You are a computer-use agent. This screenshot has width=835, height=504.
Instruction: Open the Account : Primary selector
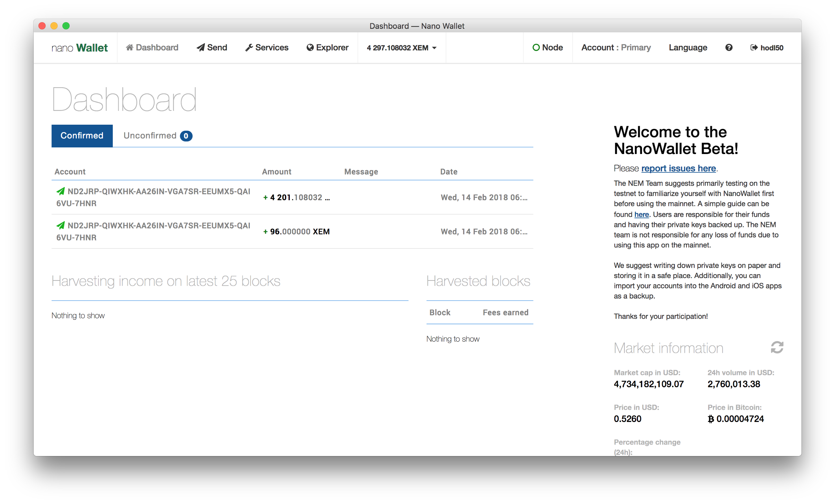click(x=616, y=48)
